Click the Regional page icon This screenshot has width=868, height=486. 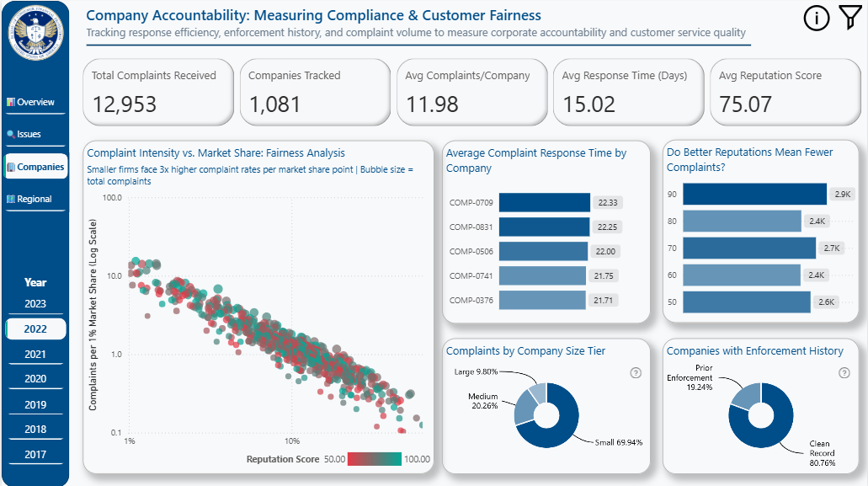(11, 199)
